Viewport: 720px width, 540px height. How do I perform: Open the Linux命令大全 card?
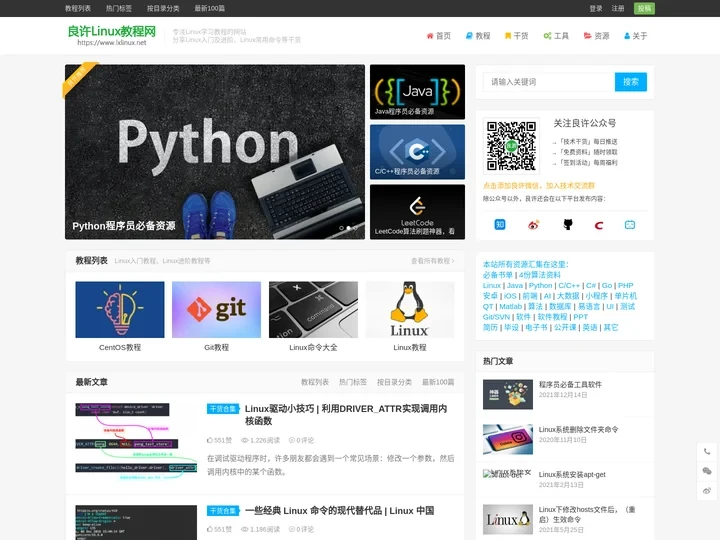(x=313, y=317)
